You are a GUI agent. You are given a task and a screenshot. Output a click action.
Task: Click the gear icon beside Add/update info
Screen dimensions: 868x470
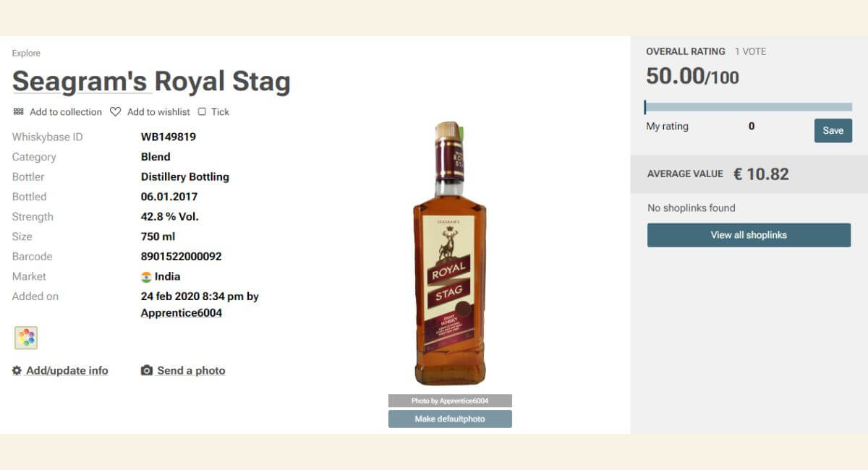(15, 370)
